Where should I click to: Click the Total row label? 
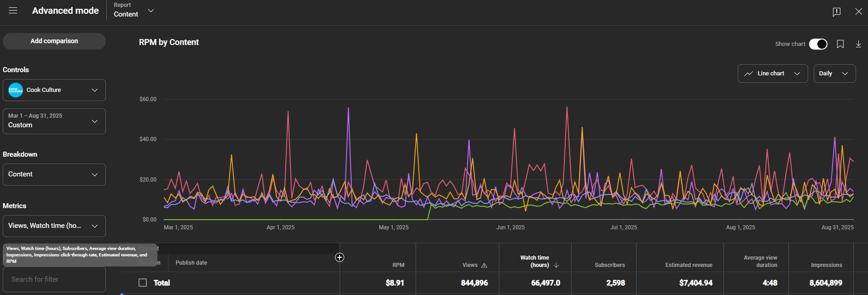coord(162,283)
